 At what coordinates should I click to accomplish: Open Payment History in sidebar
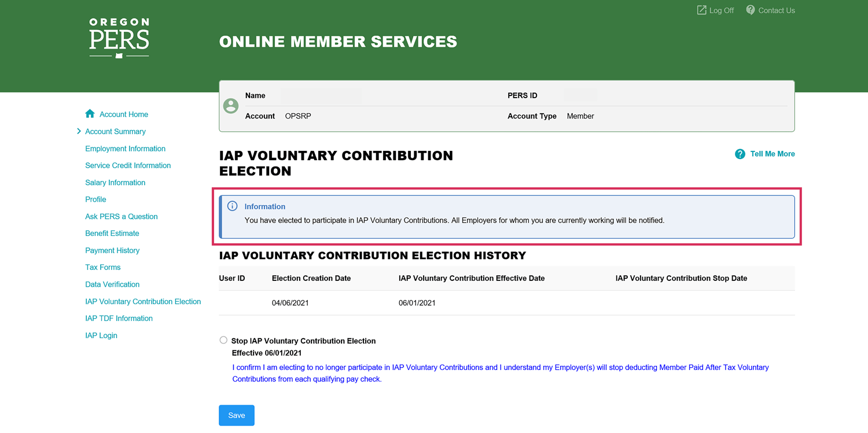(x=112, y=250)
